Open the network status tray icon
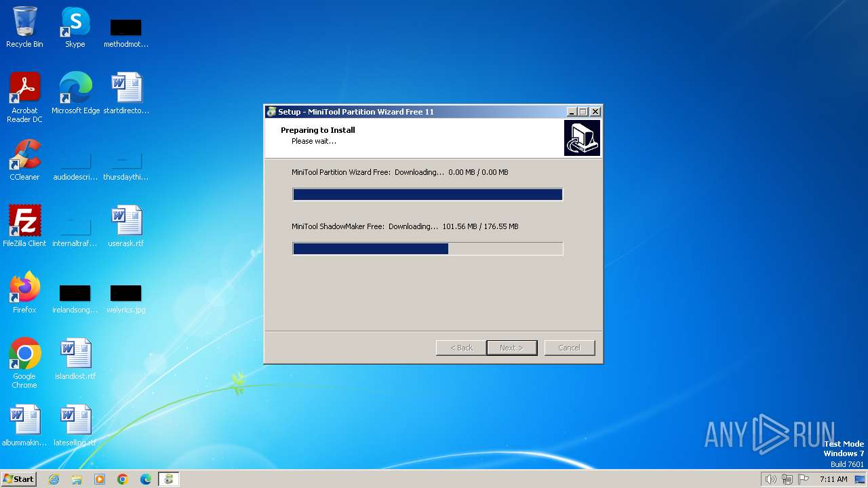This screenshot has height=488, width=868. 787,479
